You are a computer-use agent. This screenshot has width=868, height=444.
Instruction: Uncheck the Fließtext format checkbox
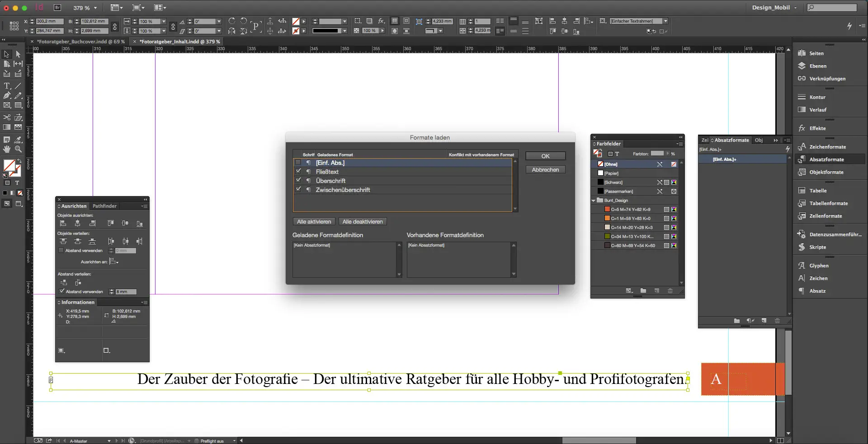tap(298, 171)
